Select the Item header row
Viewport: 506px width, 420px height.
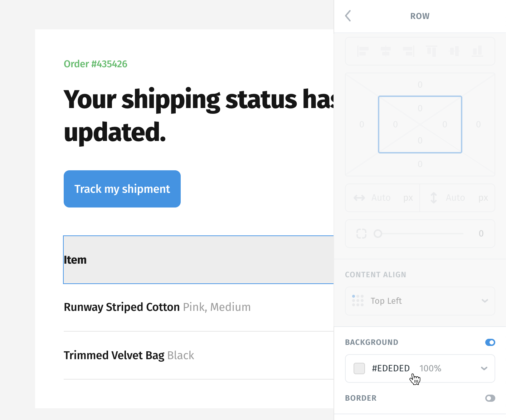click(199, 260)
